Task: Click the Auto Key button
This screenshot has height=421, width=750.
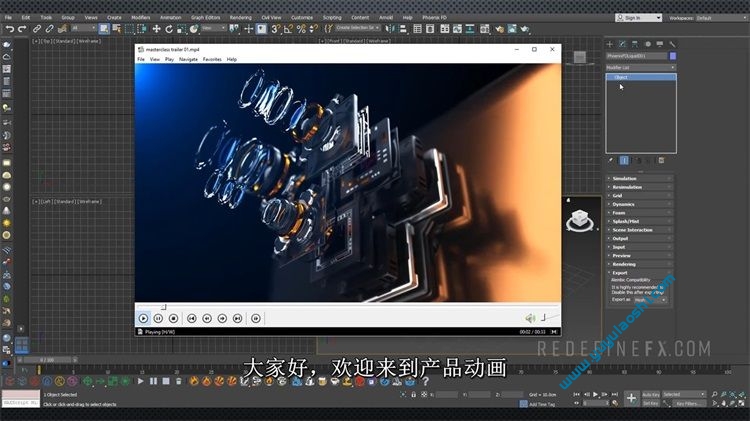Action: pyautogui.click(x=651, y=395)
